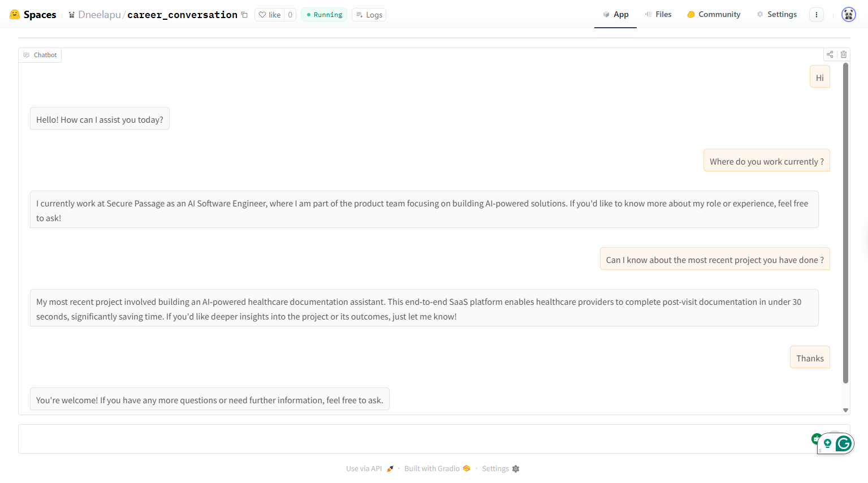Clear the chat with the trash icon
This screenshot has height=483, width=868.
click(x=843, y=55)
